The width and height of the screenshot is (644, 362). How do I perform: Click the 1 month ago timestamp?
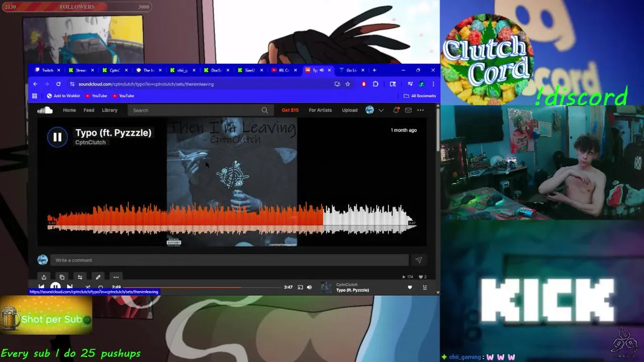(x=404, y=130)
